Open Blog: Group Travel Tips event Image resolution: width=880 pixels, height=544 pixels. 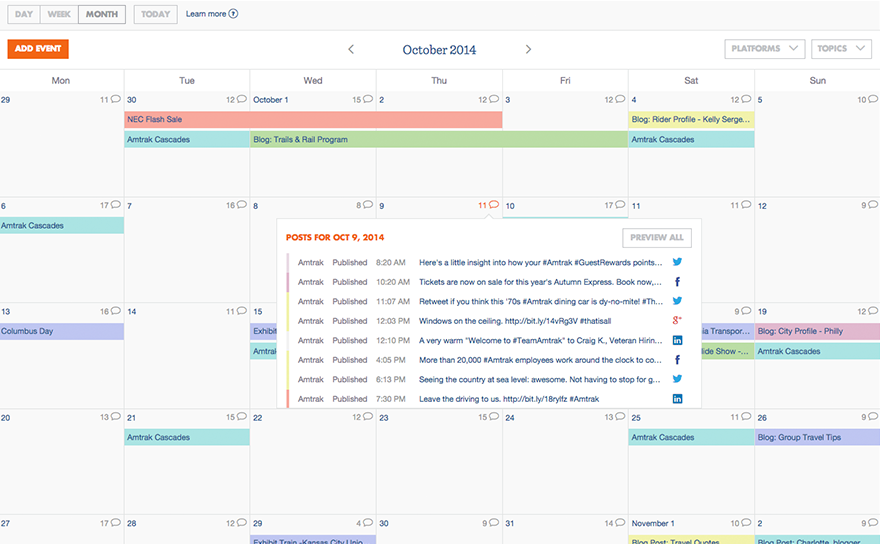click(x=817, y=437)
